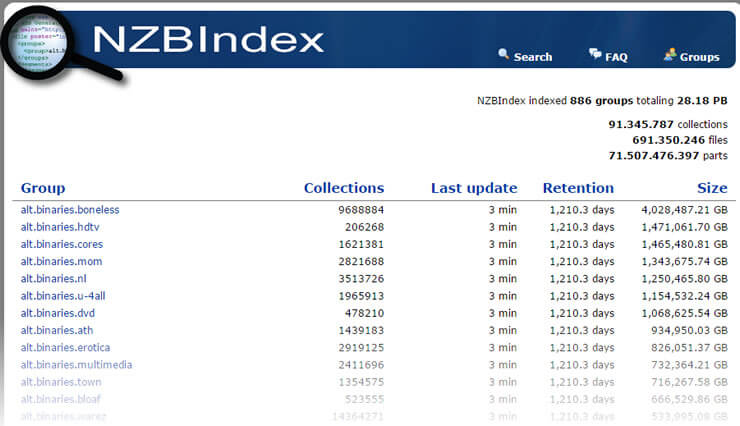Click collections count 2411696
The height and width of the screenshot is (426, 740).
[x=361, y=365]
